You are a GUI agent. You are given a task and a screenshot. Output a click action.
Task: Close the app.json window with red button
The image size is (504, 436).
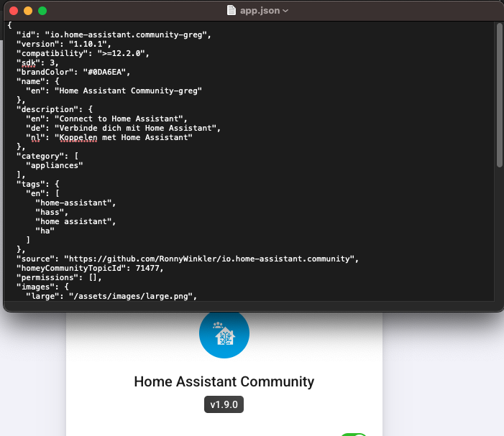pyautogui.click(x=14, y=11)
